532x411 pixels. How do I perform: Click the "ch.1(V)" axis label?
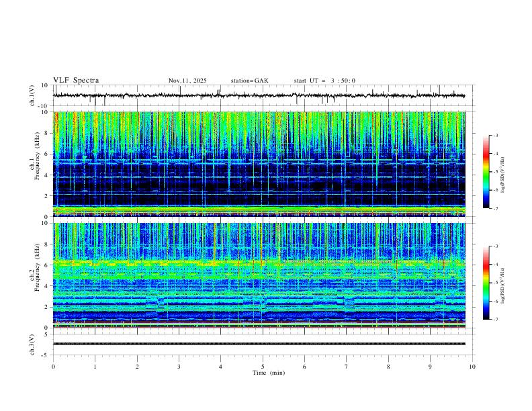coord(32,95)
